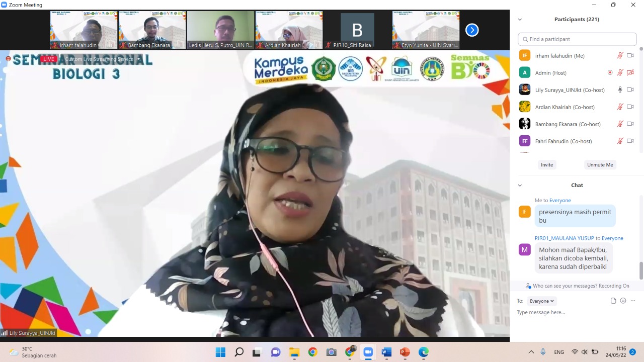Focus the Find a participant search box
The height and width of the screenshot is (362, 644).
(577, 39)
